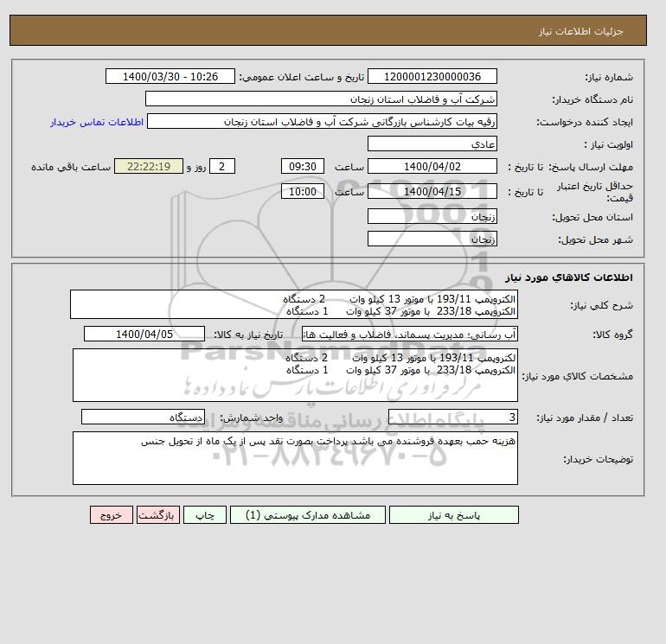Image resolution: width=666 pixels, height=644 pixels.
Task: Click the request creator field رقیه بیات
Action: point(322,122)
